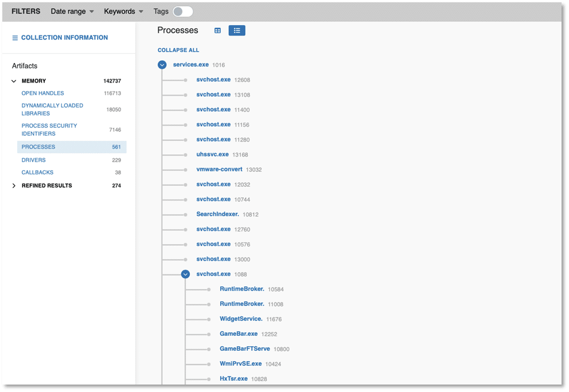Select OPEN HANDLES artifact
This screenshot has width=569, height=392.
(x=42, y=93)
